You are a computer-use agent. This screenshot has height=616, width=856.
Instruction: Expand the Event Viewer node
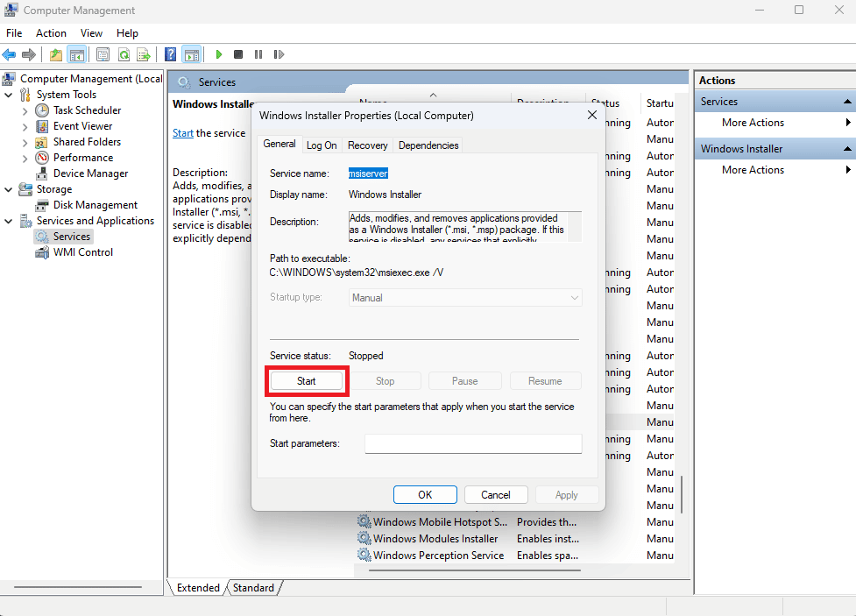(25, 127)
